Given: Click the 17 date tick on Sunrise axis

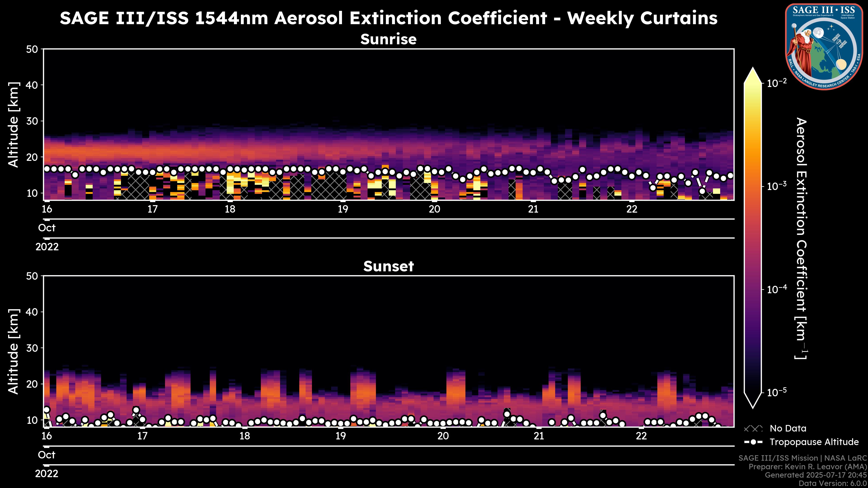Looking at the screenshot, I should [153, 209].
